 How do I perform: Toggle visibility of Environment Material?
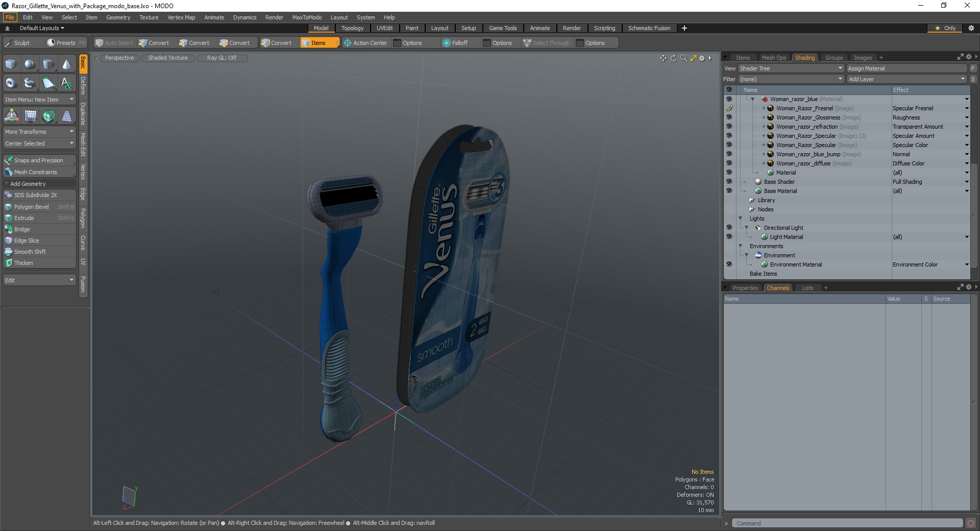point(729,264)
